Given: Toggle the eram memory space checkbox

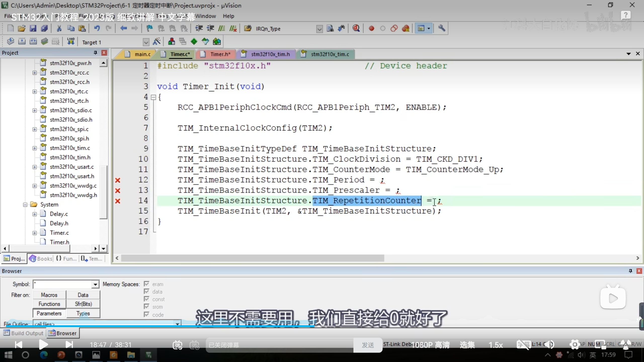Looking at the screenshot, I should [x=147, y=284].
